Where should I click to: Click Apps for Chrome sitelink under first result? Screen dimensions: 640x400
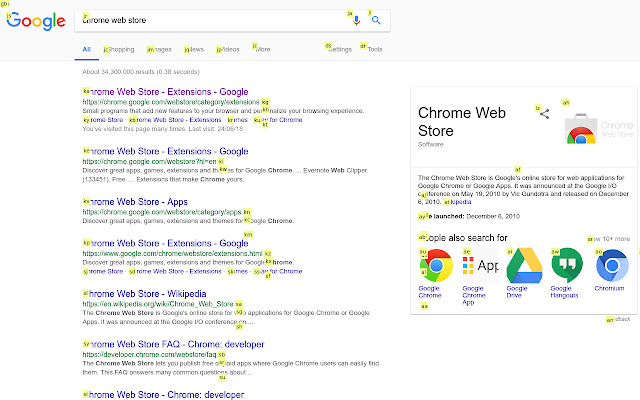point(278,120)
